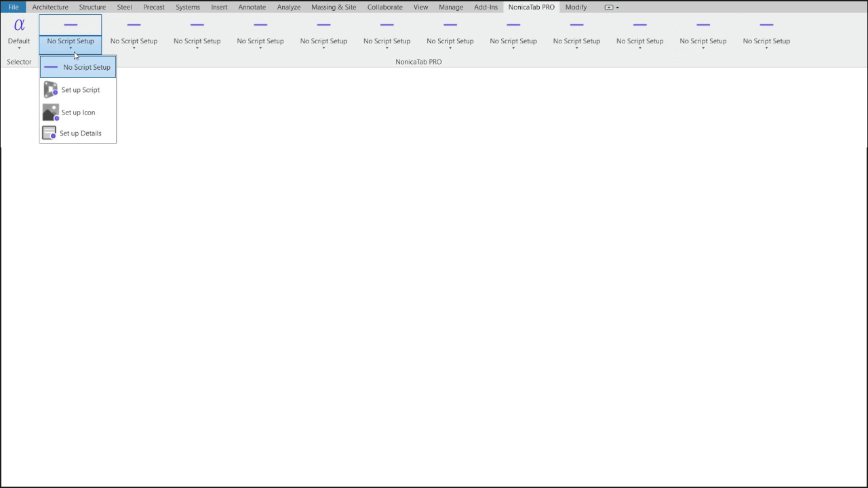Screen dimensions: 868x488
Task: Open the Set up Details icon
Action: click(x=50, y=133)
